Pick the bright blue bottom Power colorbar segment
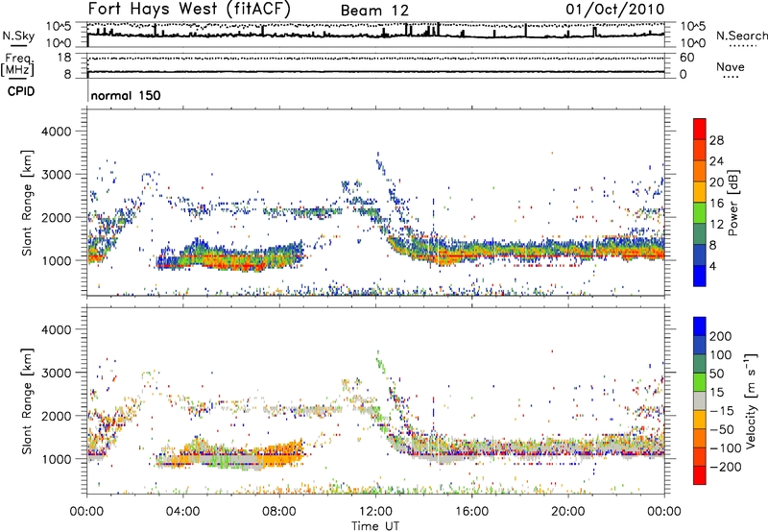 point(700,276)
